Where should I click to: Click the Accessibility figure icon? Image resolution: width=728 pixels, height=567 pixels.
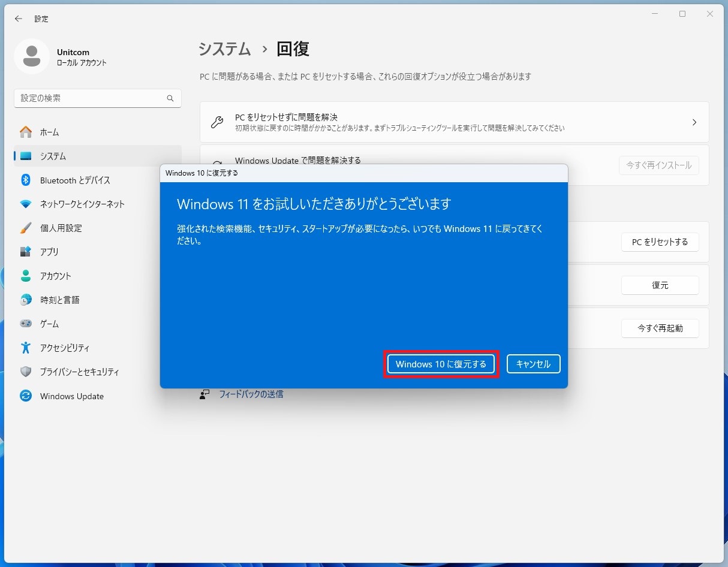click(26, 348)
